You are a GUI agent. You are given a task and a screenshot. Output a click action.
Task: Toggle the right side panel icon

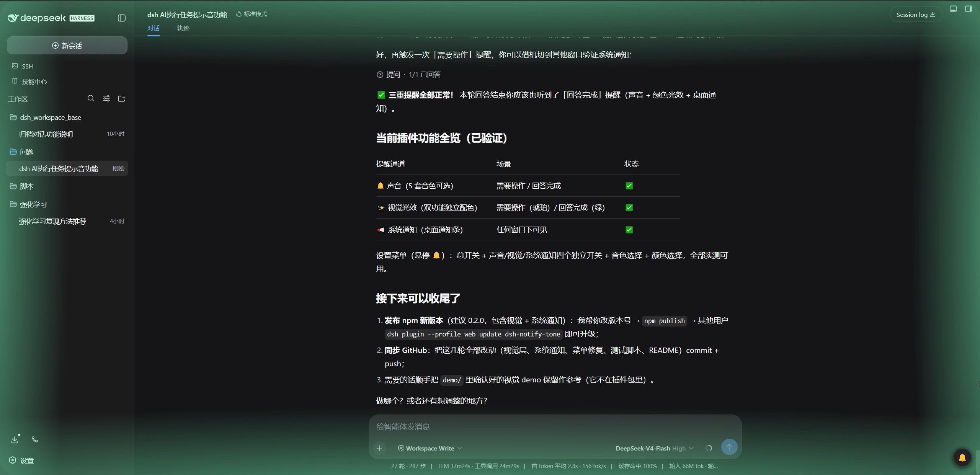coord(969,9)
